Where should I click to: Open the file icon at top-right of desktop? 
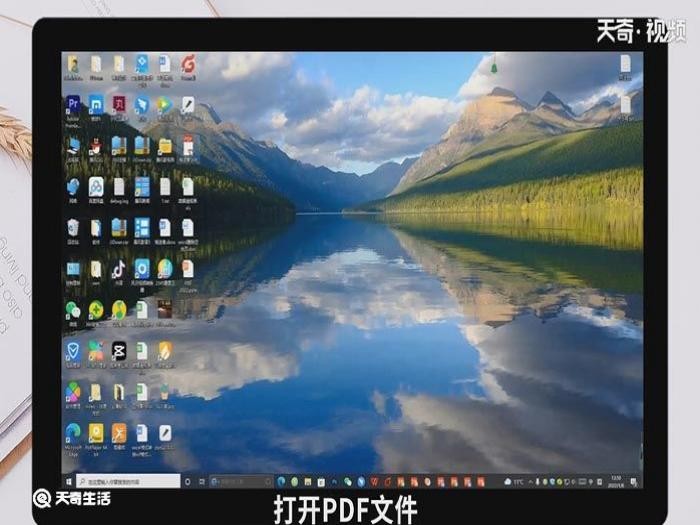pos(625,64)
